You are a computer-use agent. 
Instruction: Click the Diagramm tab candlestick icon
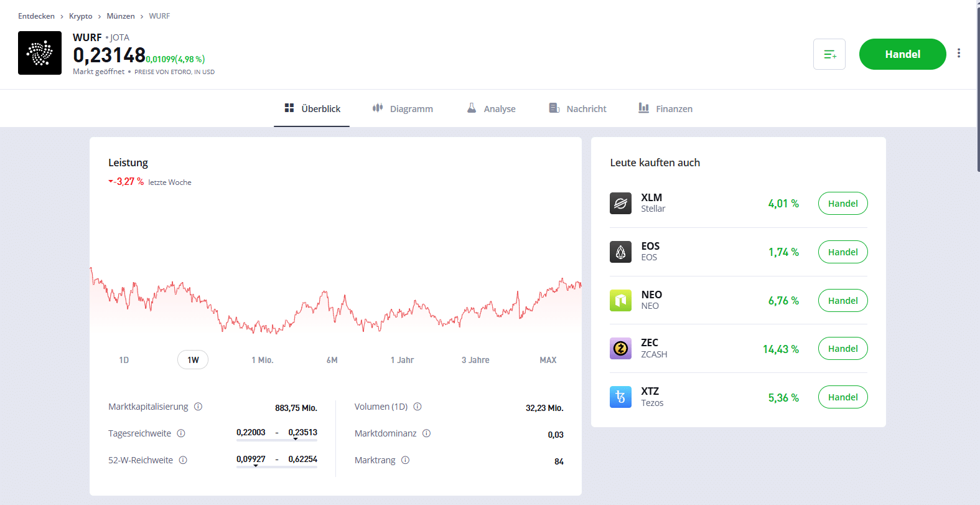(377, 108)
